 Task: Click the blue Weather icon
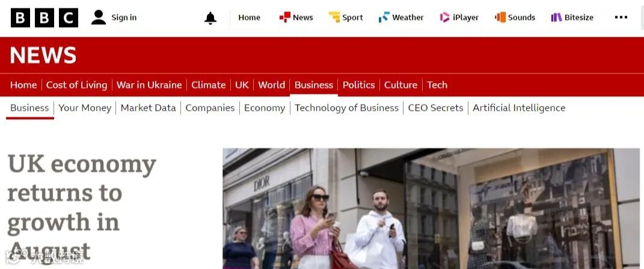384,17
